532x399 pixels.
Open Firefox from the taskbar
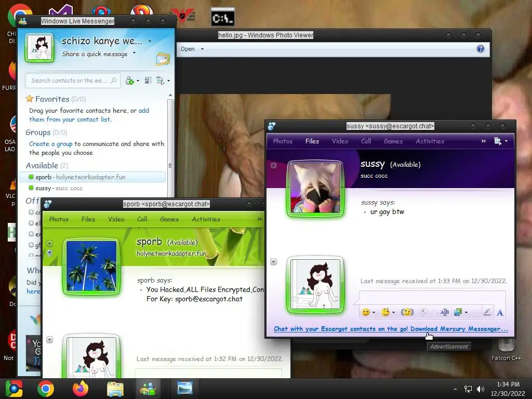point(81,389)
